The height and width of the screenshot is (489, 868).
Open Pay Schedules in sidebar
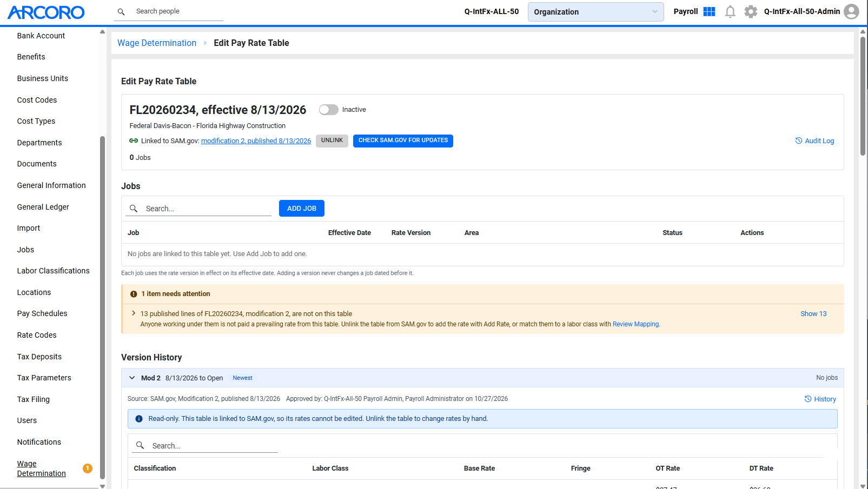(42, 313)
